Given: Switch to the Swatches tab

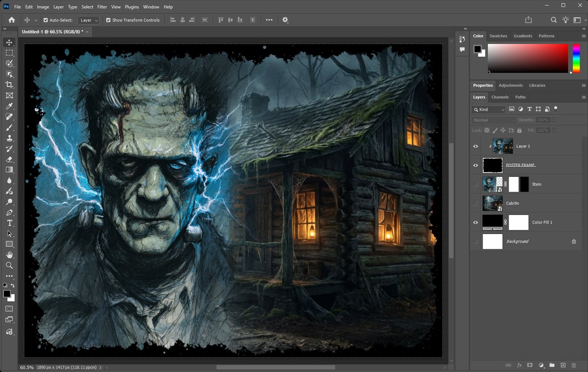Looking at the screenshot, I should [x=498, y=36].
